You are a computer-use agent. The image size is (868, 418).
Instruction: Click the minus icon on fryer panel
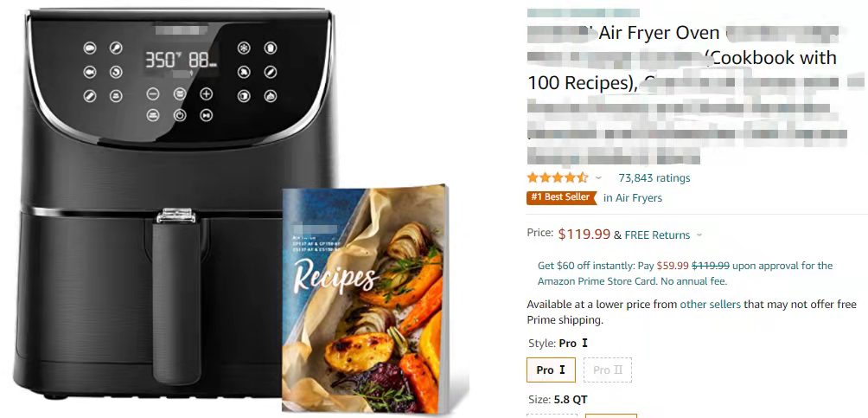(153, 93)
